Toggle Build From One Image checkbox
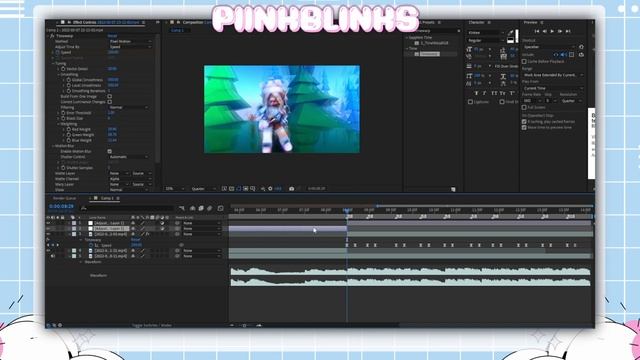Screen dimensions: 640x360 click(109, 96)
